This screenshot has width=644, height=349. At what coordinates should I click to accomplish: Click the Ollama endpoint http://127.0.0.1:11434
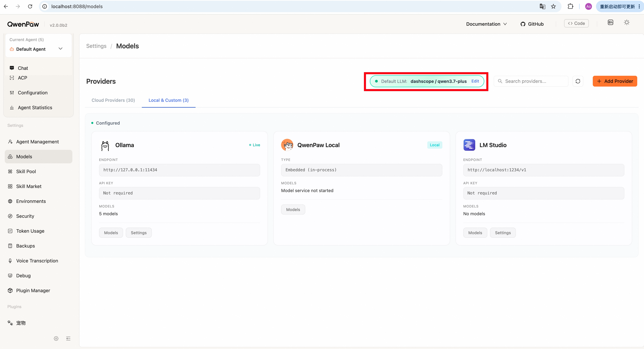tap(180, 170)
